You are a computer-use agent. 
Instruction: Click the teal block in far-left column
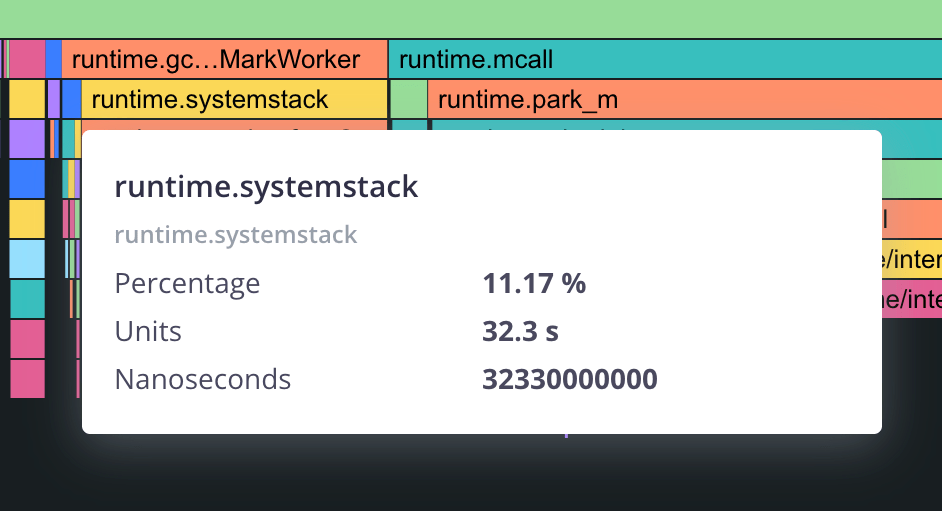[x=27, y=298]
